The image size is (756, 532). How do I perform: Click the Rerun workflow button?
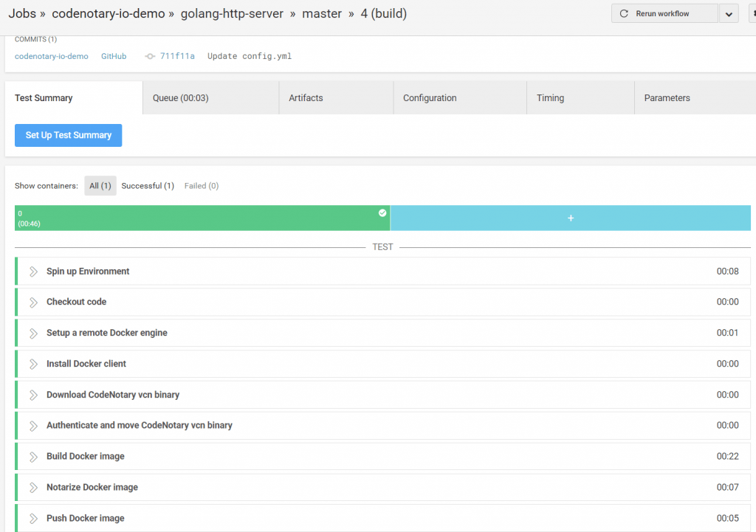(665, 13)
